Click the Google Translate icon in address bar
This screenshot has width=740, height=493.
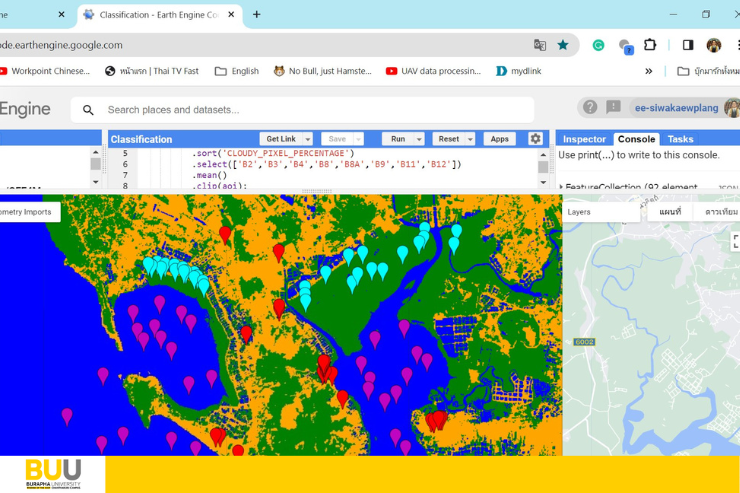(x=540, y=45)
